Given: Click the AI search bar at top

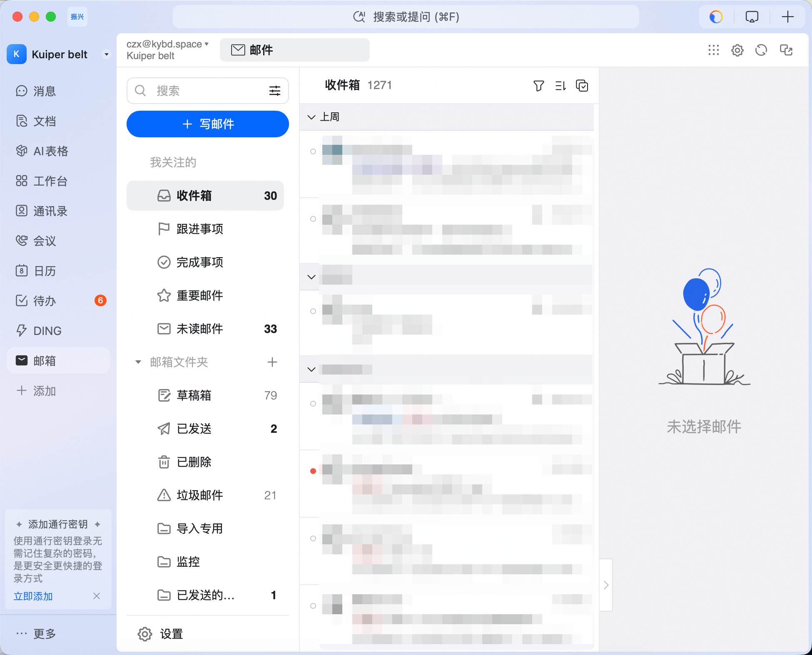Looking at the screenshot, I should click(x=406, y=17).
